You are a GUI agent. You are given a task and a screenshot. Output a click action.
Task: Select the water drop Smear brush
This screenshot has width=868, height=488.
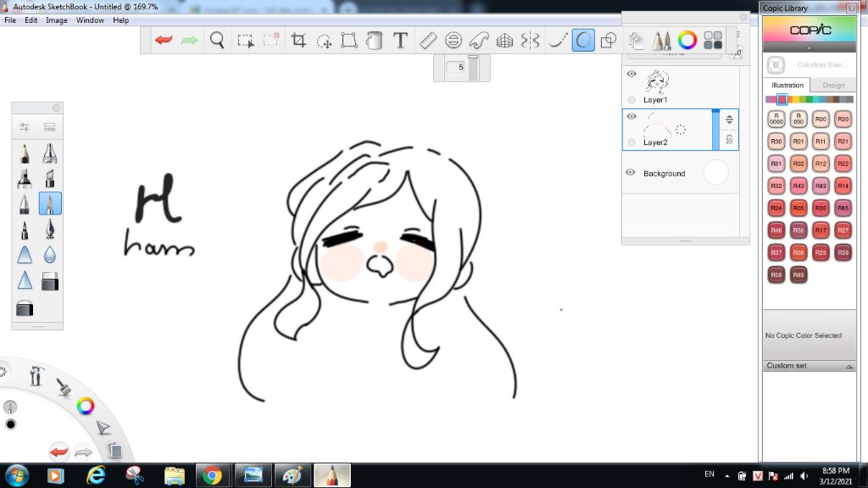pyautogui.click(x=50, y=254)
